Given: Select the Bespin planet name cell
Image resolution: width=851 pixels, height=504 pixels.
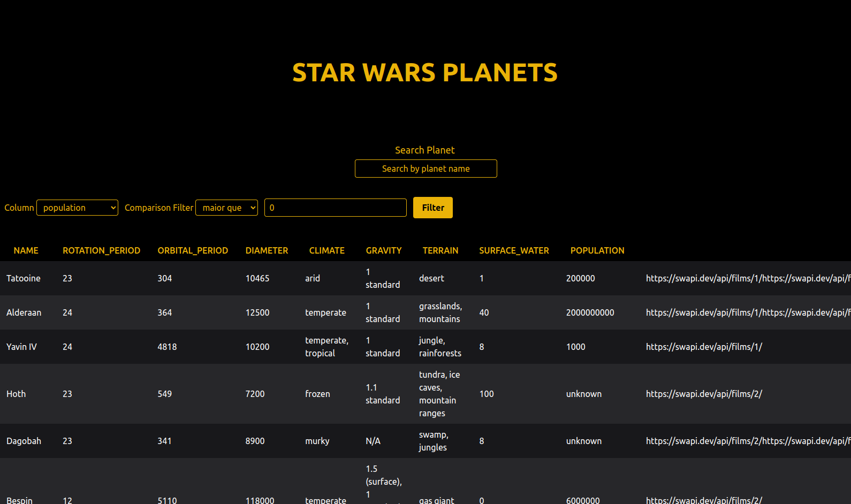Looking at the screenshot, I should click(x=20, y=500).
